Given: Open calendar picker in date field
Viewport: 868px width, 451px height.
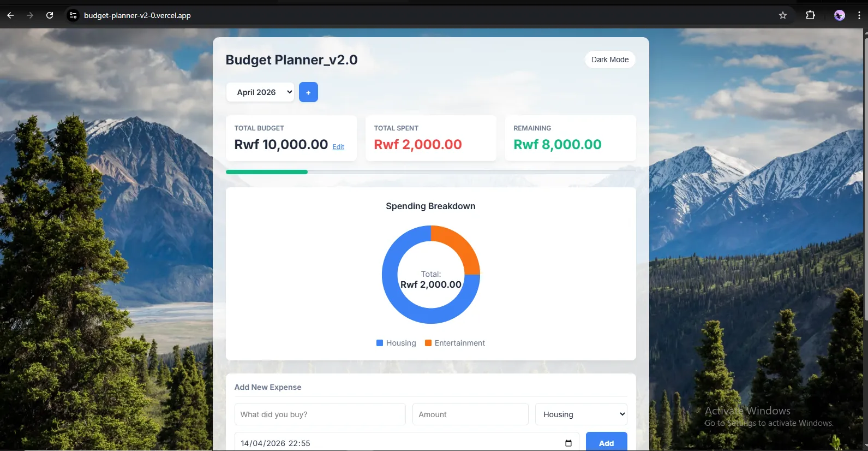Looking at the screenshot, I should 568,443.
